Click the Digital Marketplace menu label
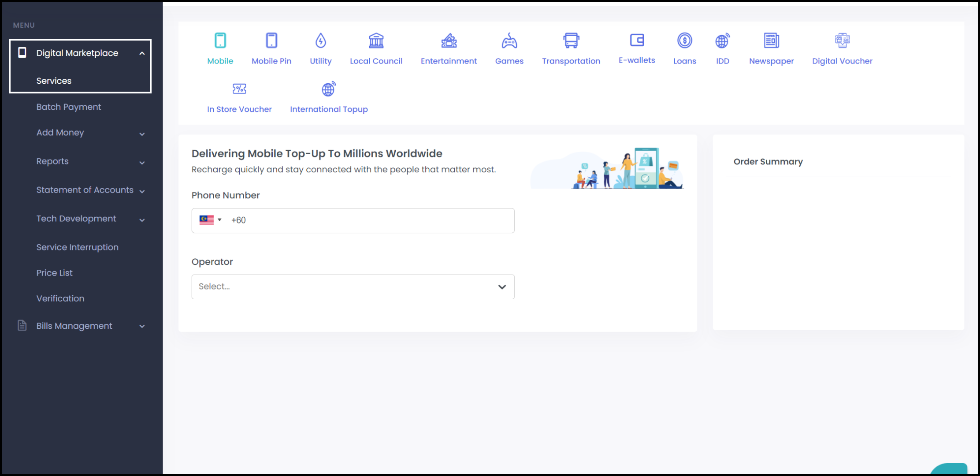Screen dimensions: 980x476 pos(77,53)
